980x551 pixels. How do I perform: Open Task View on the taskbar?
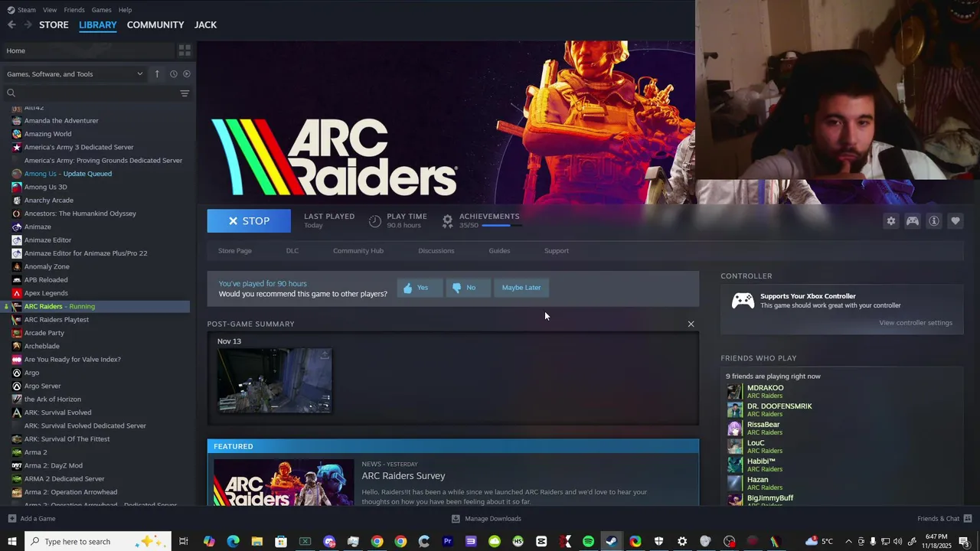click(183, 542)
